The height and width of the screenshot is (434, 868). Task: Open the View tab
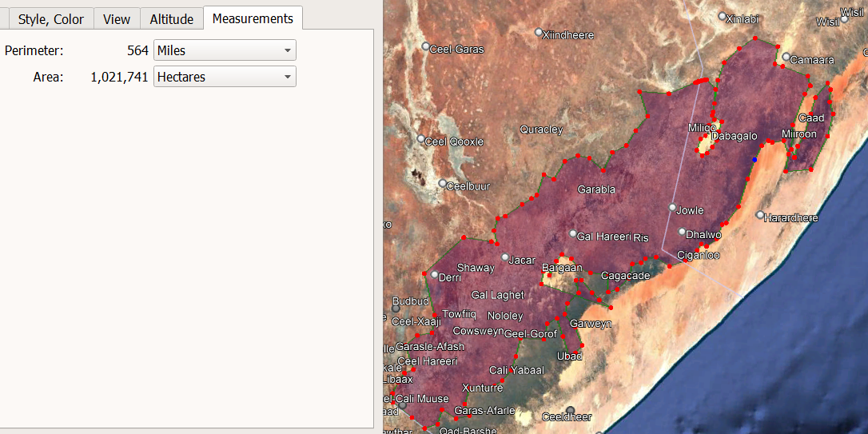[x=117, y=19]
